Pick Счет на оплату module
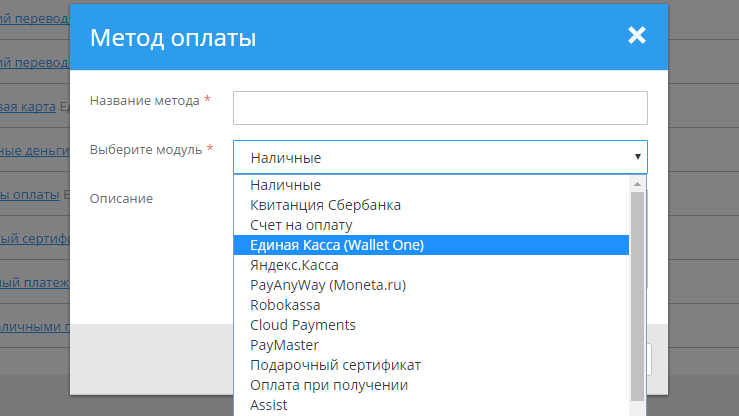 tap(301, 225)
